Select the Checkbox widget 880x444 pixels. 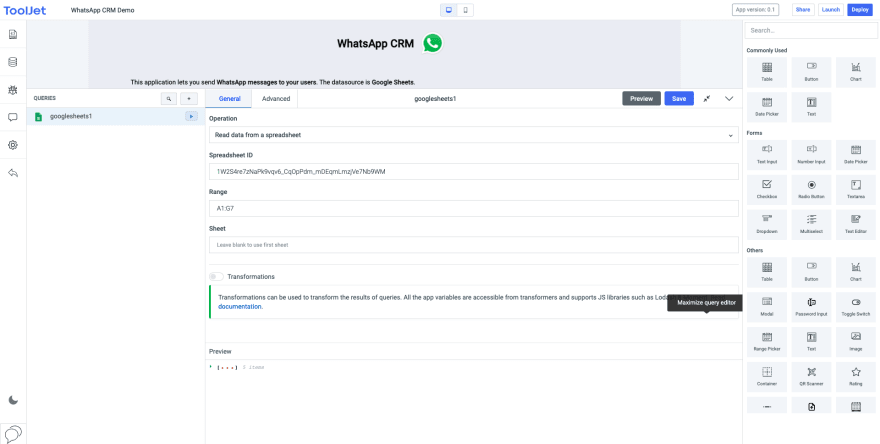(767, 189)
